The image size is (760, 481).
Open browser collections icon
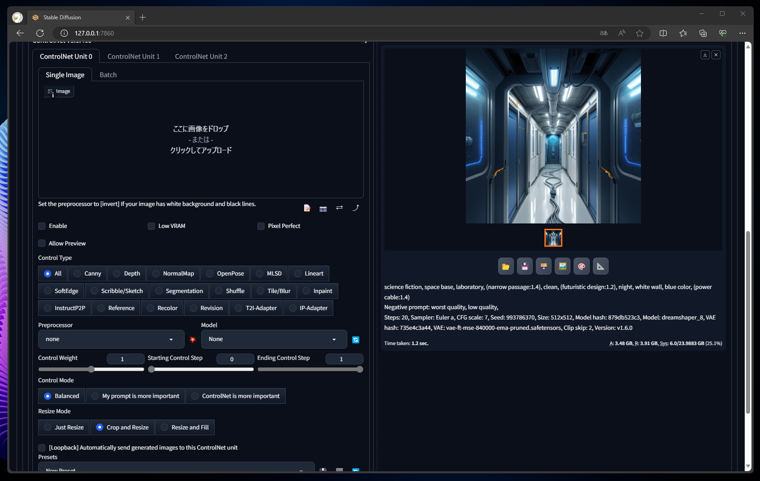pos(703,33)
